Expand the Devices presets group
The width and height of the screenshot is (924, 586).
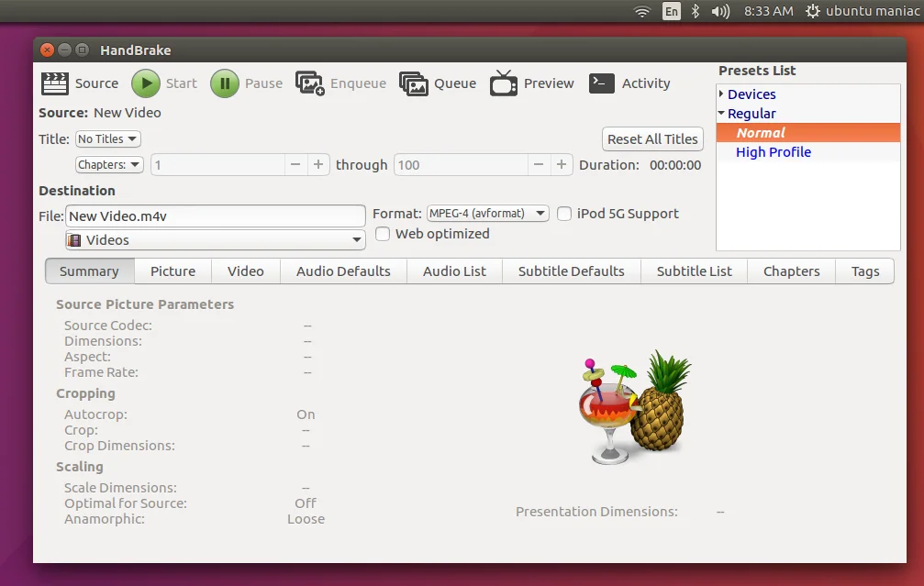[x=721, y=94]
